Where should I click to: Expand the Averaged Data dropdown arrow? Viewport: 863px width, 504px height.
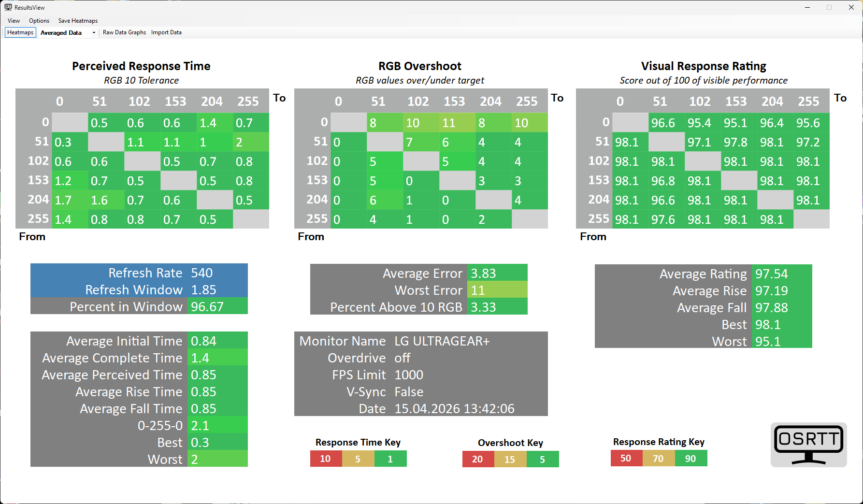[94, 33]
